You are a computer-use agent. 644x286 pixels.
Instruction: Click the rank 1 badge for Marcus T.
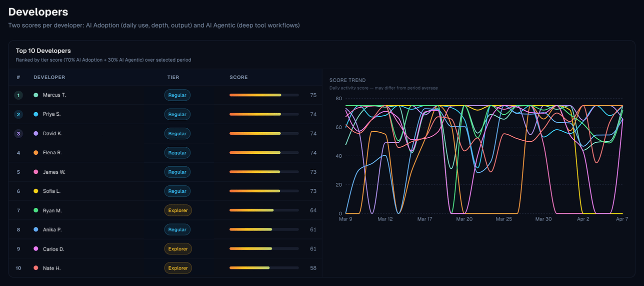coord(18,95)
